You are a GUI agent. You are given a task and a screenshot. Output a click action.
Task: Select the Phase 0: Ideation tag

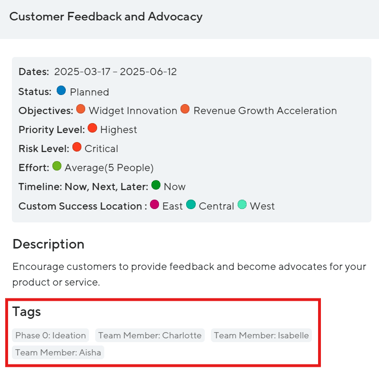pyautogui.click(x=51, y=335)
